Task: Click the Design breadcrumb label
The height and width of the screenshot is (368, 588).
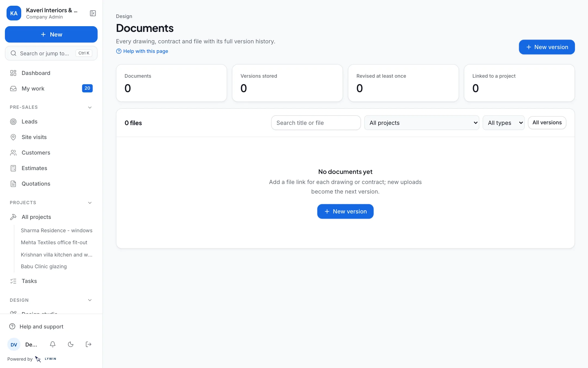Action: [124, 16]
